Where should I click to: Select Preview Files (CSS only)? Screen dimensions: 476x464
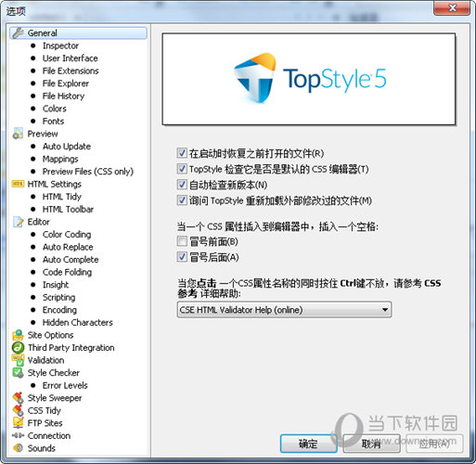coord(88,172)
